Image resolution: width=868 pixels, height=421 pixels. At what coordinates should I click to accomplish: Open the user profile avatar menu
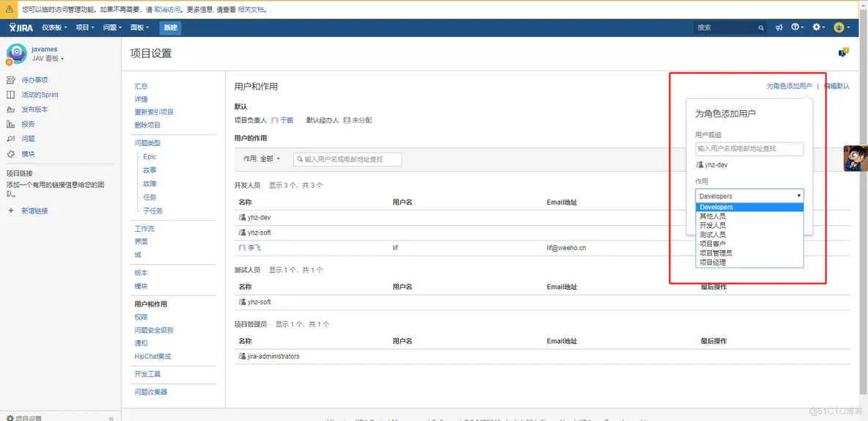(842, 27)
